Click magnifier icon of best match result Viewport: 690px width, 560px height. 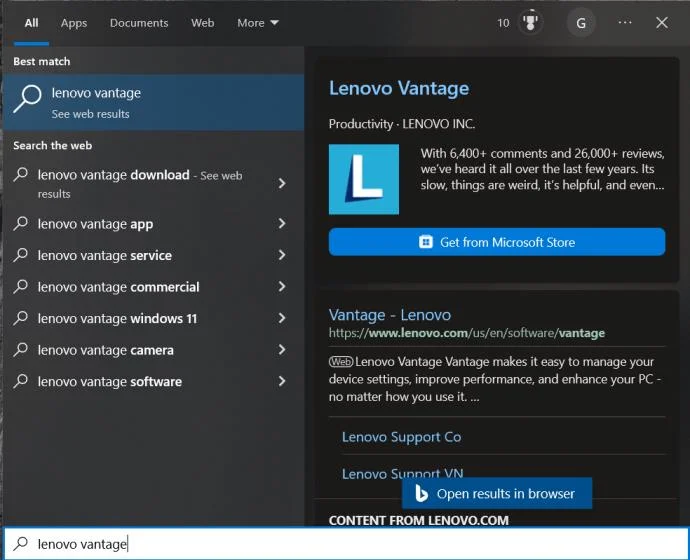point(27,99)
